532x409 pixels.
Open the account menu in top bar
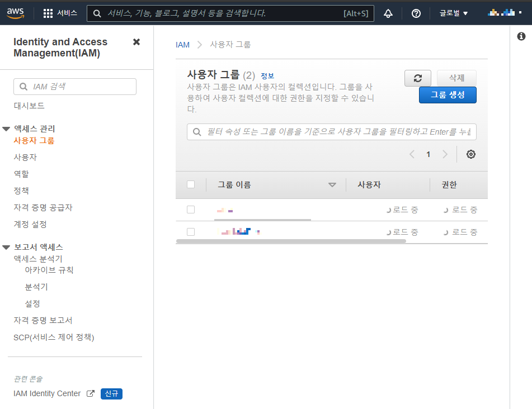pos(505,13)
